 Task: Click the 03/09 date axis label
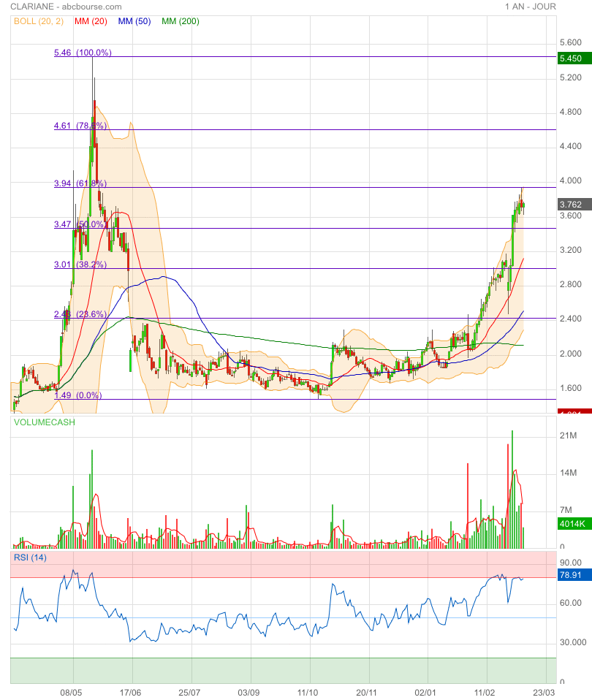click(248, 693)
